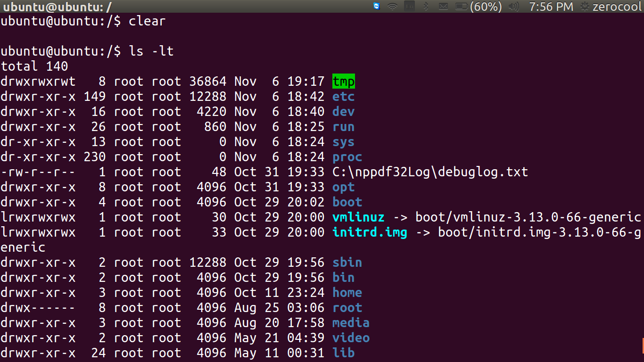Click the boot/vmlinuz-3.13.0-66-generic link target
The width and height of the screenshot is (644, 362).
pyautogui.click(x=528, y=217)
